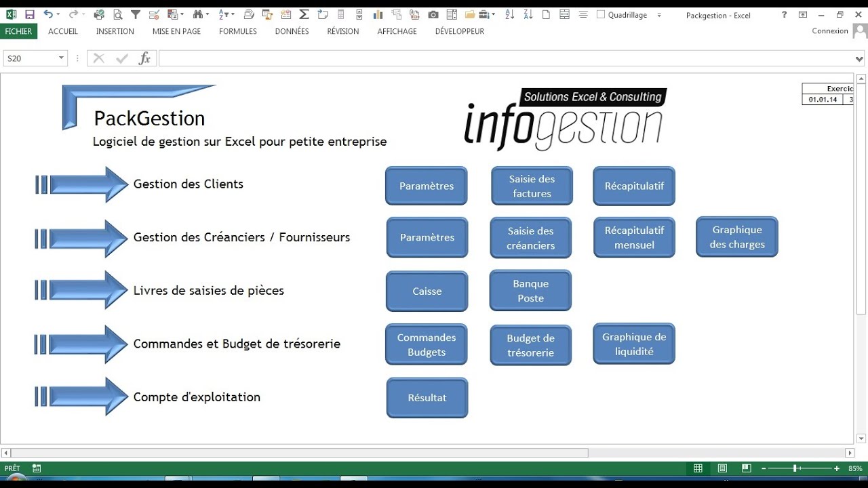Click Paramètres button in Gestion des Clients row

[x=427, y=186]
